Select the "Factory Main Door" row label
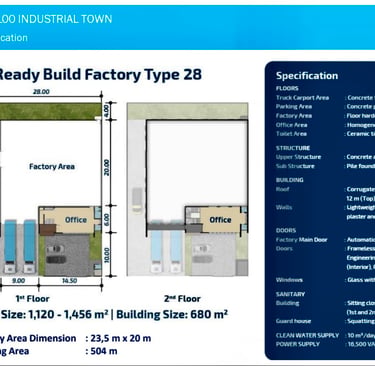Screen dimensions: 375x366 click(301, 240)
